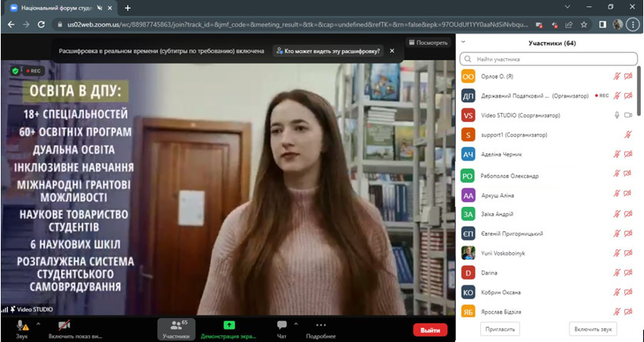This screenshot has width=644, height=342.
Task: Turn on video with the camera icon
Action: (x=65, y=325)
